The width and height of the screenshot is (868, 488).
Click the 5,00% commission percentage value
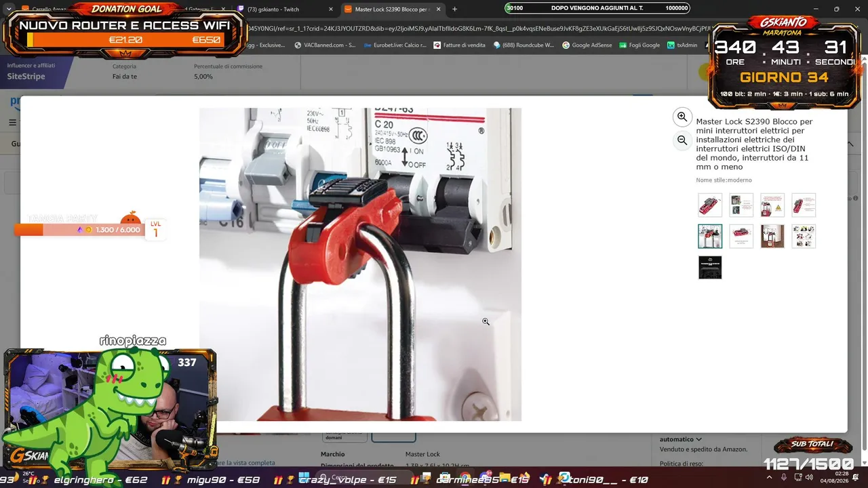[203, 77]
